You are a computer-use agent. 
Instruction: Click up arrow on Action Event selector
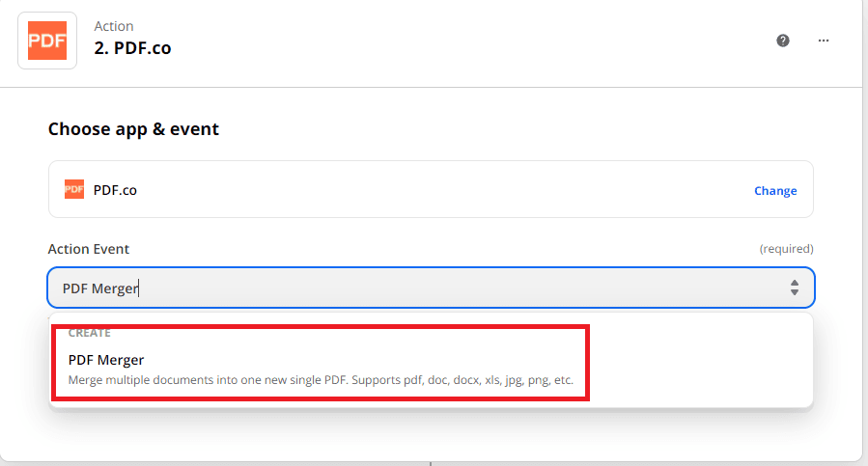(x=795, y=283)
